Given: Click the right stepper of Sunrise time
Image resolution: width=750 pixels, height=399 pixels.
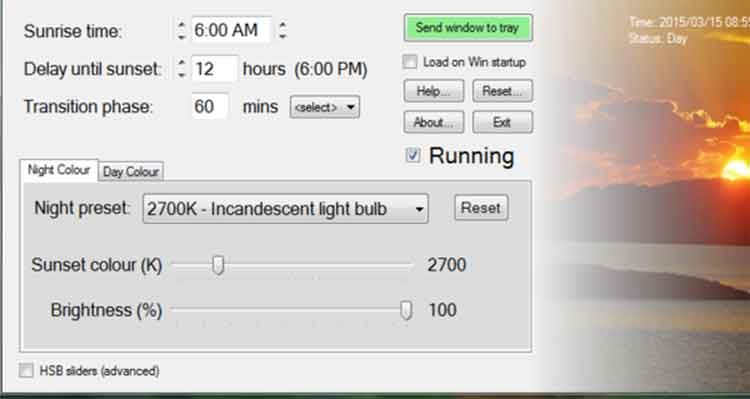Looking at the screenshot, I should click(x=283, y=30).
